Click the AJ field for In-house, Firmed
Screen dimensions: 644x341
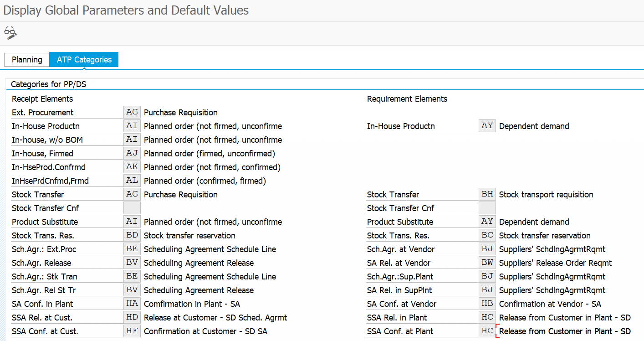[x=132, y=153]
